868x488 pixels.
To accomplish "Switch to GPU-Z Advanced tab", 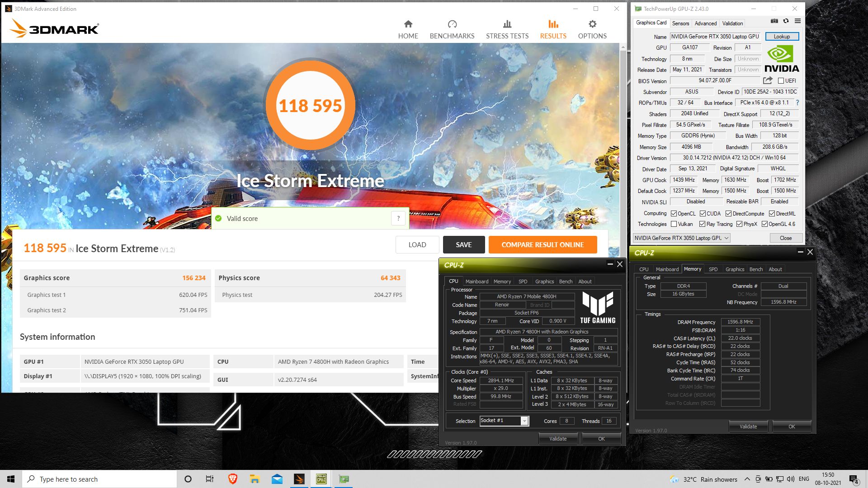I will point(705,23).
